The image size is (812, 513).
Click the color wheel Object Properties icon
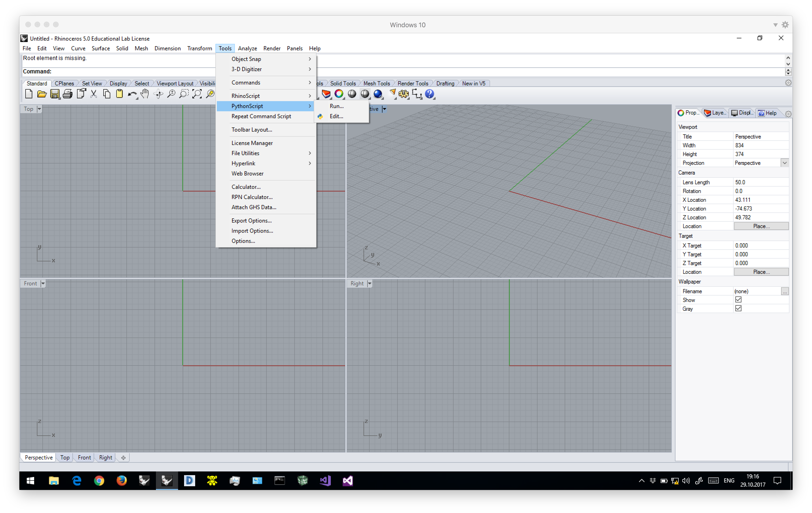339,94
